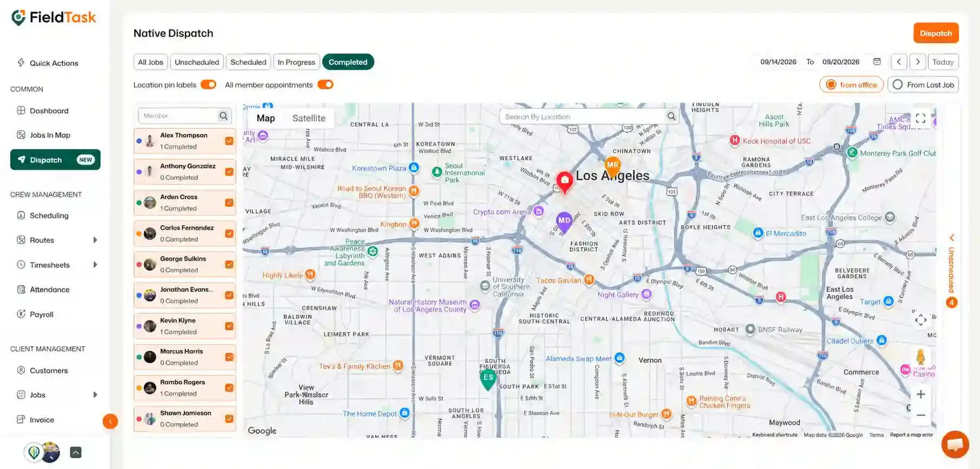Show the All Jobs filter tab
This screenshot has height=469, width=980.
(x=150, y=62)
